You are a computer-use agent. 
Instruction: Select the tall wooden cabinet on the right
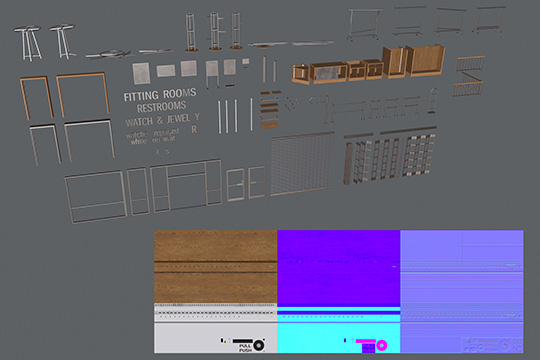(425, 60)
